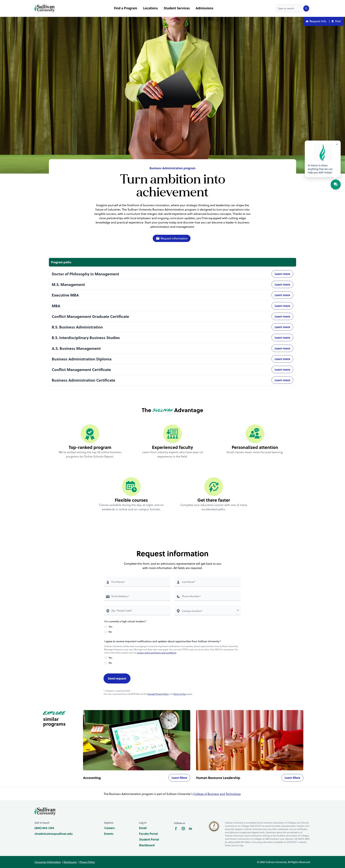Learn more about Doctor of Philosophy in Management
Image resolution: width=345 pixels, height=868 pixels.
[x=282, y=274]
